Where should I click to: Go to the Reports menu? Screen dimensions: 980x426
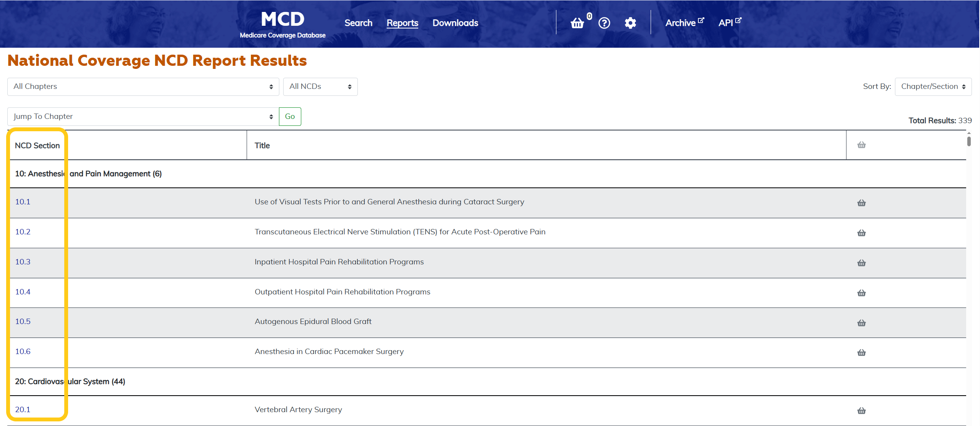(402, 23)
